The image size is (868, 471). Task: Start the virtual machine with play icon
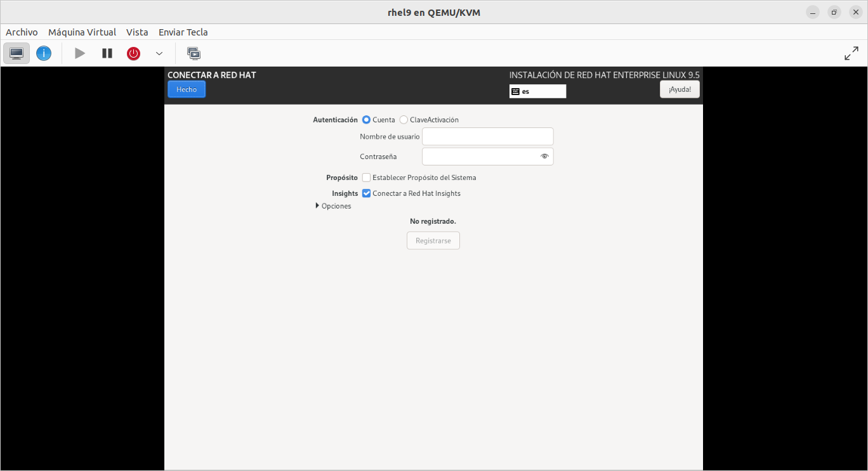point(80,53)
